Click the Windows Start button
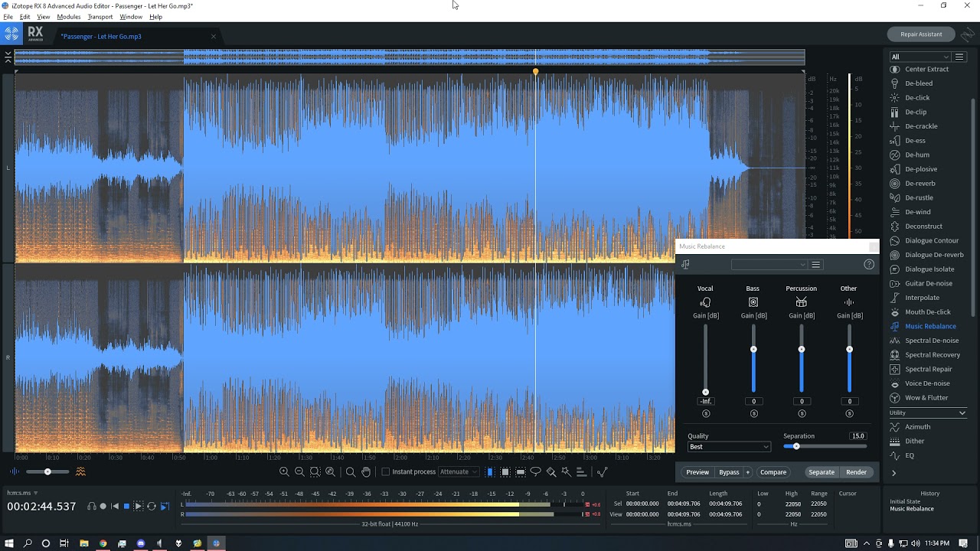Screen dimensions: 980x551 9,543
